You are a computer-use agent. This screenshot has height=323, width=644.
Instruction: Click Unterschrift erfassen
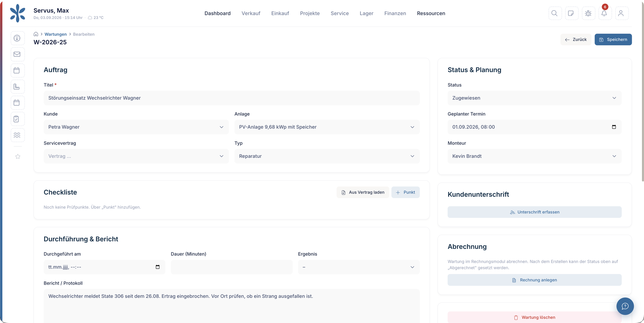click(535, 212)
